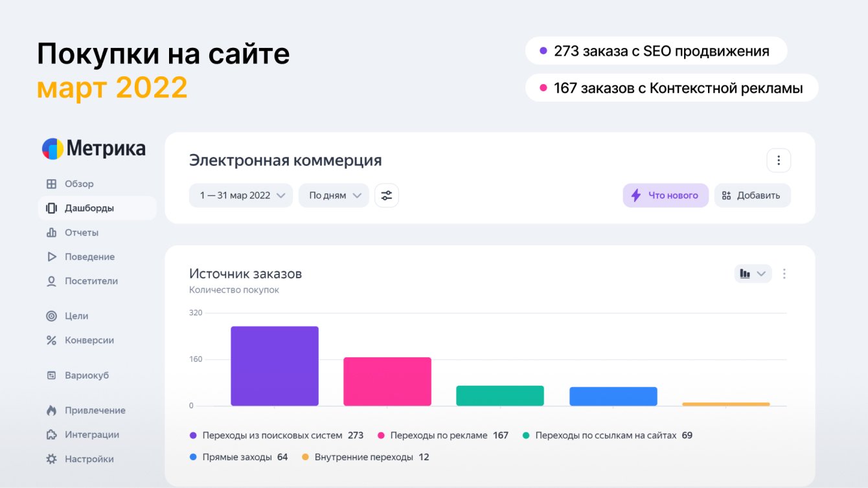Click the blue direct visits bar
Screen dimensions: 868x488
[x=613, y=397]
